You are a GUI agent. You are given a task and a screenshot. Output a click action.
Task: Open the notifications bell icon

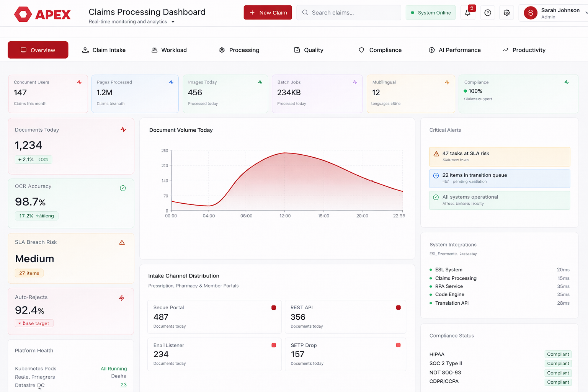[x=467, y=13]
